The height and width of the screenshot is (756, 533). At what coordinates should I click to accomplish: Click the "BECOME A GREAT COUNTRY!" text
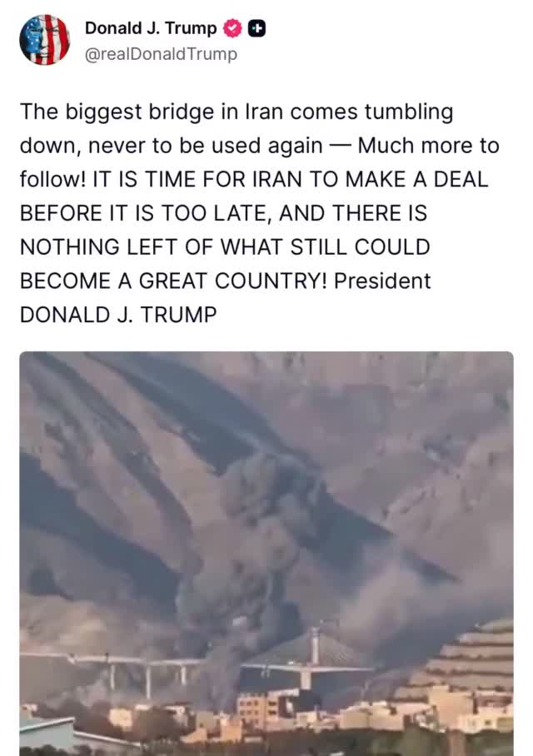click(174, 281)
